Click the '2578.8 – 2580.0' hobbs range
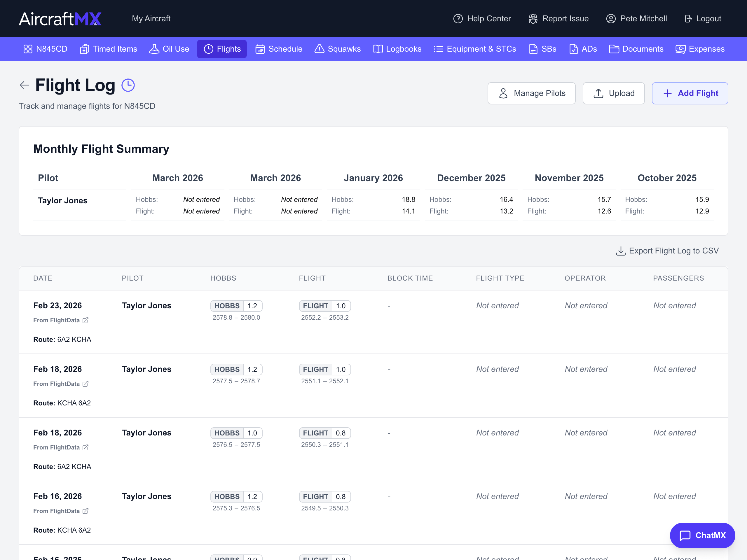Viewport: 747px width, 560px height. click(x=236, y=317)
